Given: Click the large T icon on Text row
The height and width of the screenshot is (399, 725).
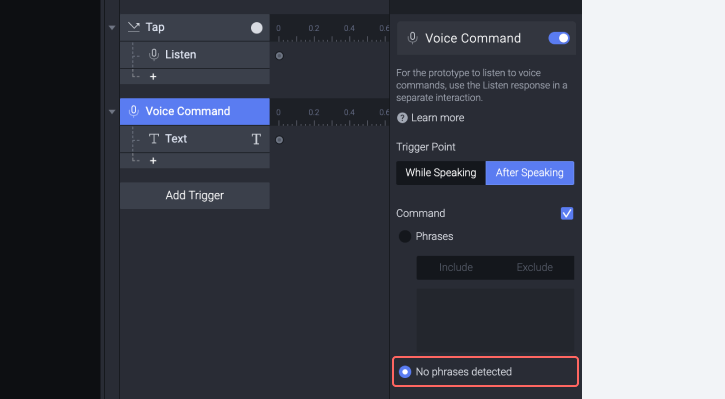Looking at the screenshot, I should coord(256,139).
